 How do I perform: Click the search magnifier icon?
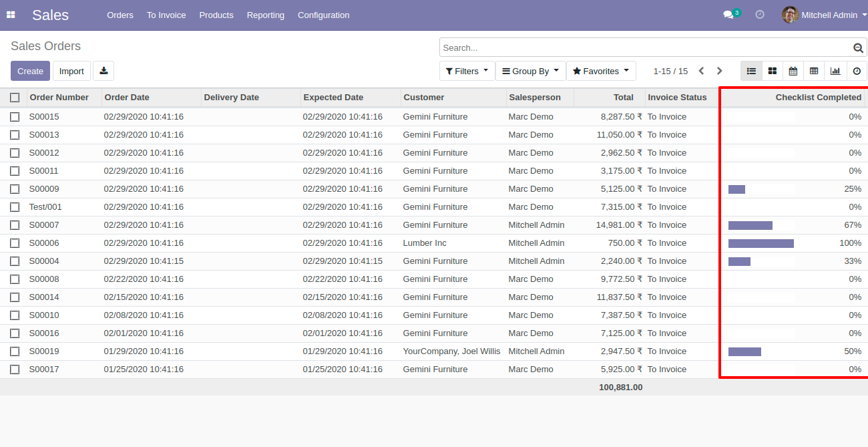tap(858, 48)
